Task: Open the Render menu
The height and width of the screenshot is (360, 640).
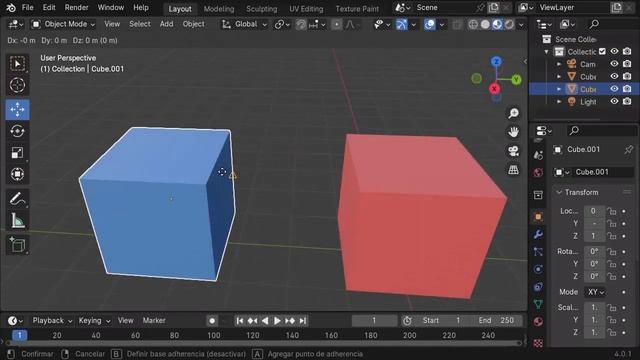Action: (x=76, y=7)
